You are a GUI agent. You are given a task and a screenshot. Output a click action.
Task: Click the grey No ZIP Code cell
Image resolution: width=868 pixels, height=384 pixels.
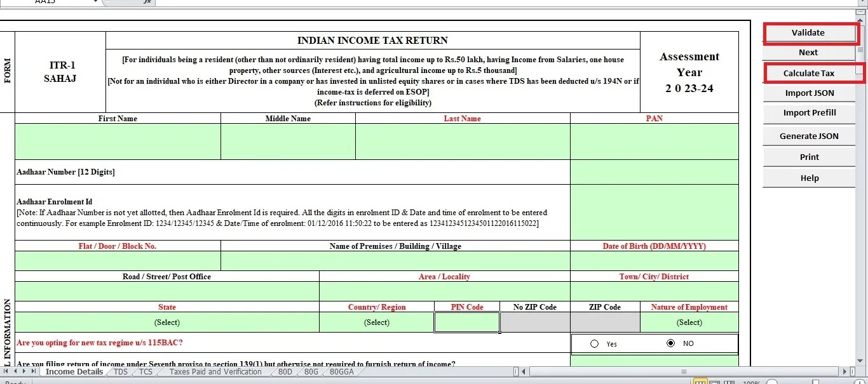[535, 322]
